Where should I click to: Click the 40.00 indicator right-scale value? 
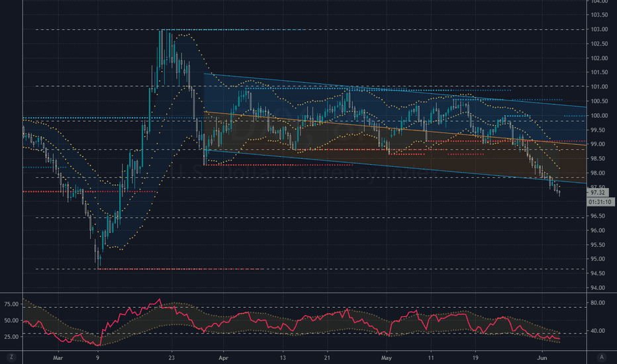598,331
